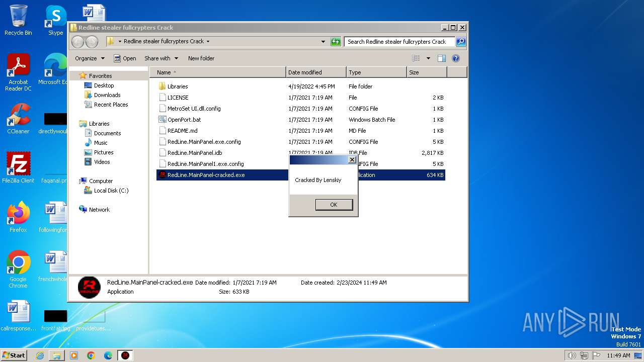This screenshot has height=362, width=644.
Task: Click the RedLine app taskbar button
Action: click(125, 355)
